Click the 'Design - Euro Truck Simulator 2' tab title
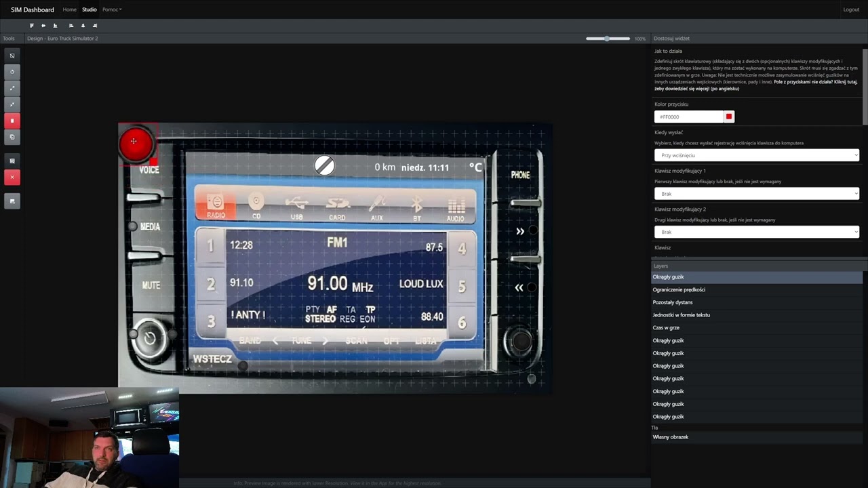This screenshot has height=488, width=868. click(62, 39)
